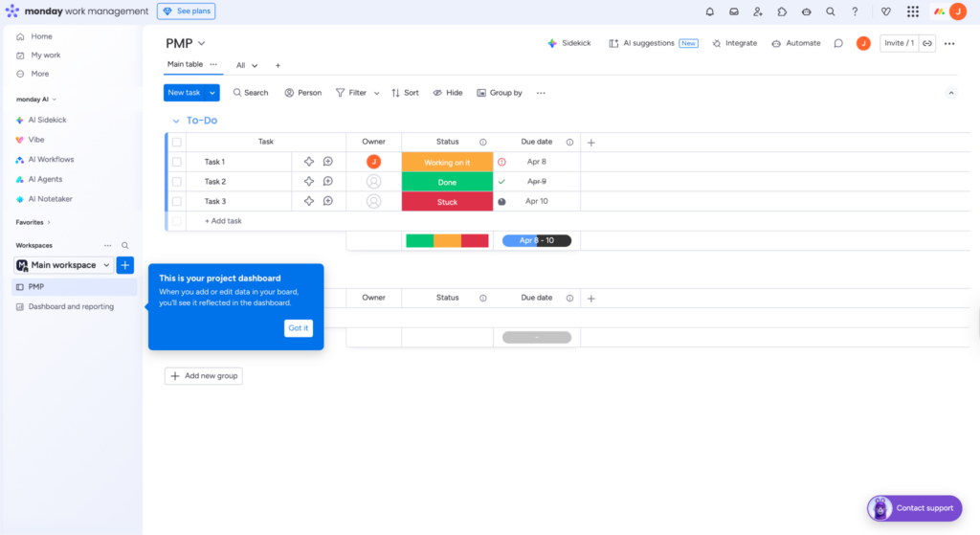Image resolution: width=980 pixels, height=535 pixels.
Task: Expand the monday AI sidebar section
Action: [36, 100]
